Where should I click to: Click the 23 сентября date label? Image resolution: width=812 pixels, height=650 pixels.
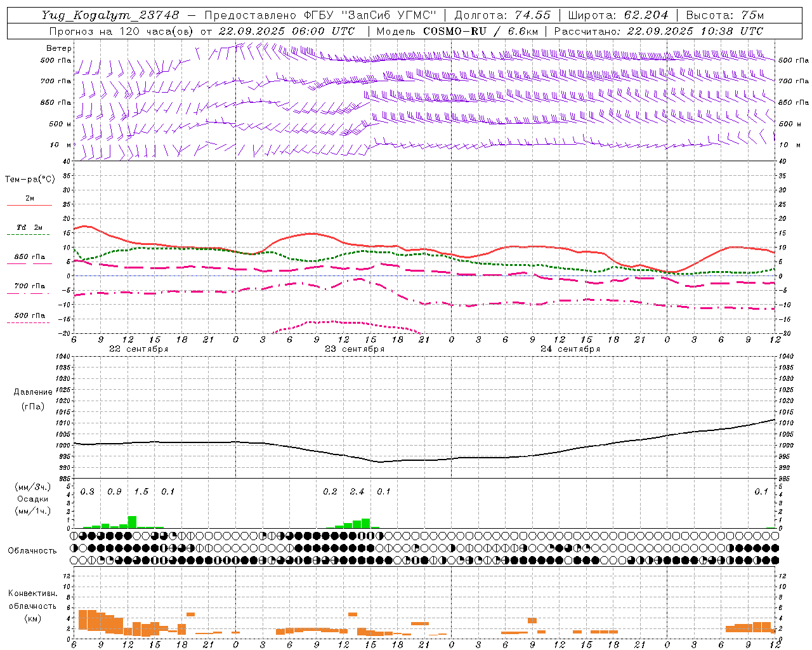(x=355, y=349)
